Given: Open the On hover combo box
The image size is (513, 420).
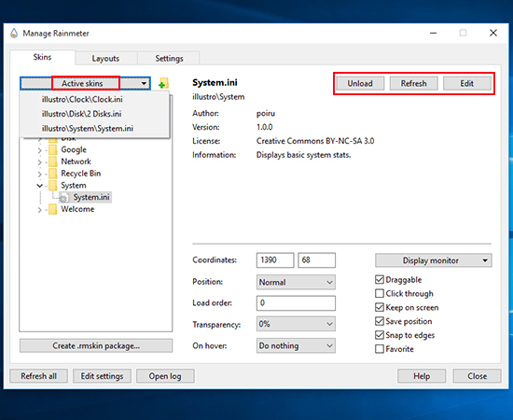Looking at the screenshot, I should point(296,345).
